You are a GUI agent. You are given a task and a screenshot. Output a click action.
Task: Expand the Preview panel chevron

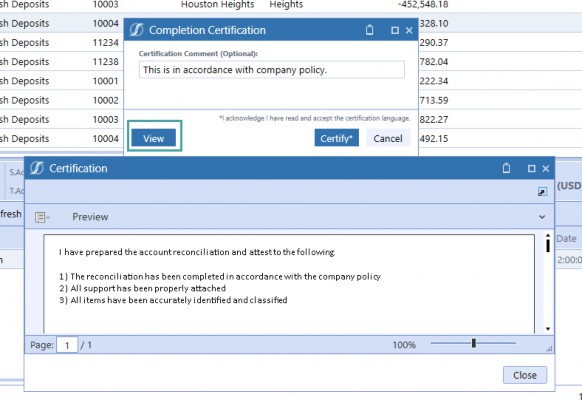[x=542, y=217]
